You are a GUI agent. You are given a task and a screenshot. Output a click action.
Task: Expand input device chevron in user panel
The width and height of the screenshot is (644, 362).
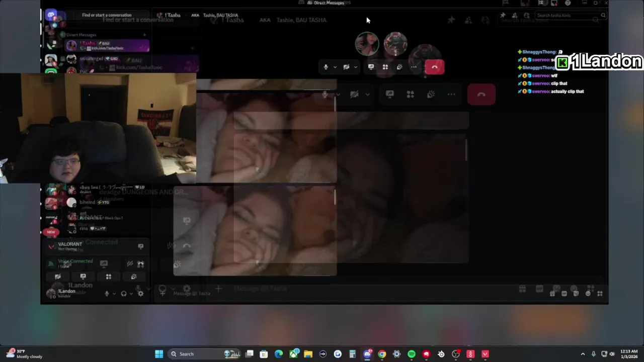click(114, 294)
